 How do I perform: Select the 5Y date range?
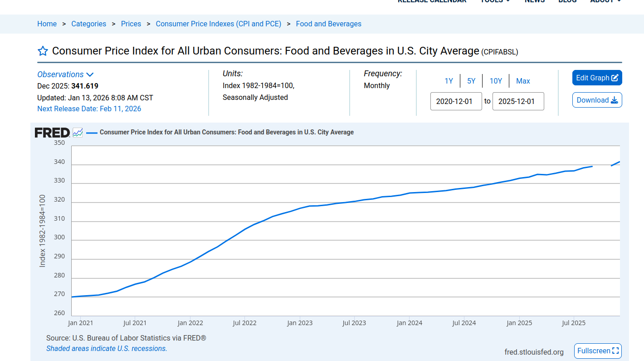coord(471,81)
